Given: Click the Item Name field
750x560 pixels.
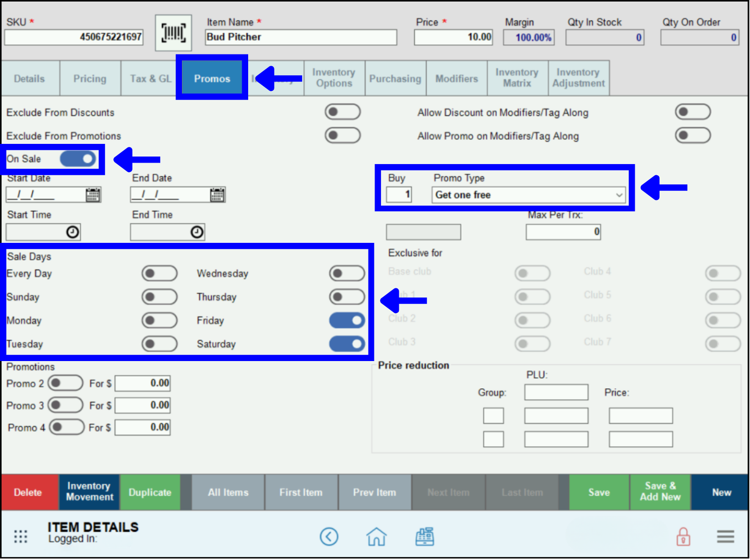Looking at the screenshot, I should pos(301,37).
